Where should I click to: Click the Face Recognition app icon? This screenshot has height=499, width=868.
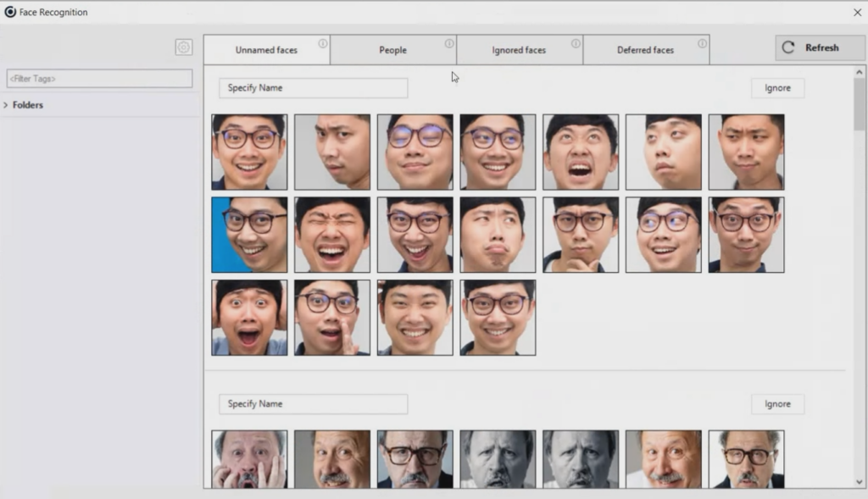10,12
